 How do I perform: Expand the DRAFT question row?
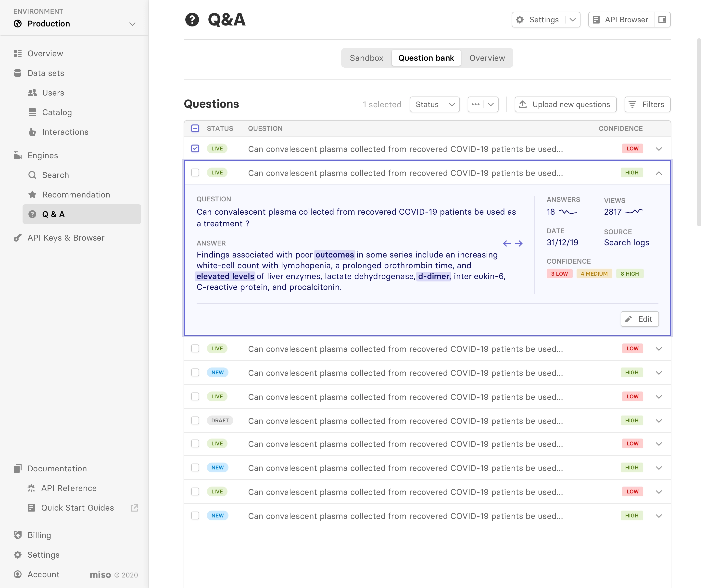pyautogui.click(x=659, y=421)
